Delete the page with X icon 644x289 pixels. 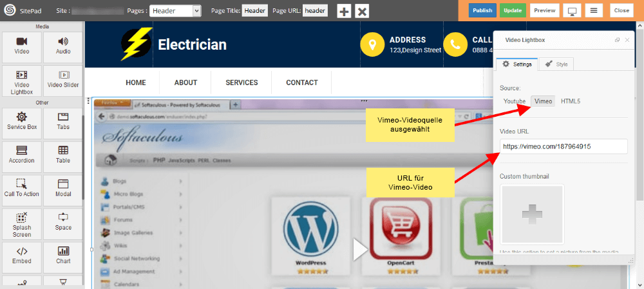point(362,11)
